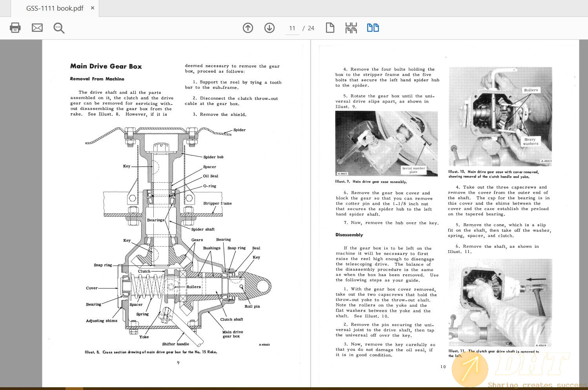
Task: Click the email envelope icon
Action: (37, 28)
